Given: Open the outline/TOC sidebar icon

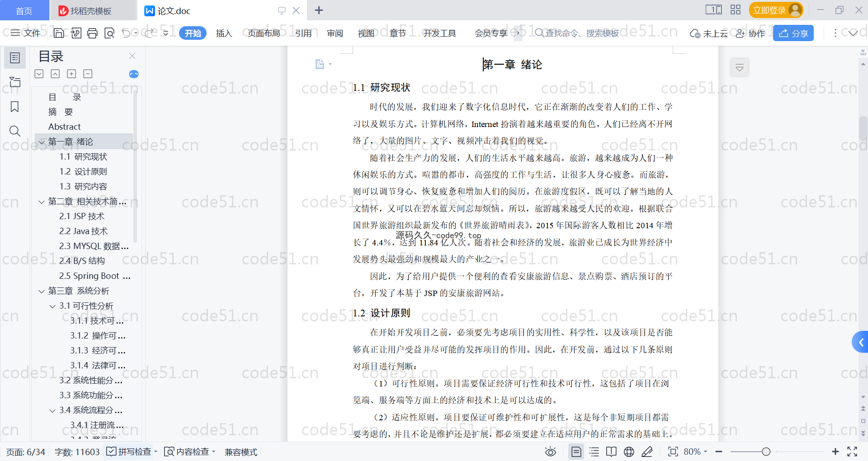Looking at the screenshot, I should [15, 58].
